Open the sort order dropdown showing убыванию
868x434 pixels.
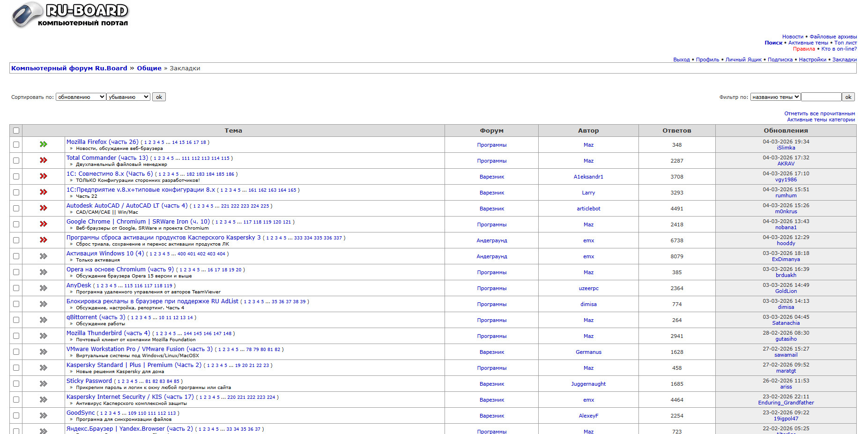(128, 97)
